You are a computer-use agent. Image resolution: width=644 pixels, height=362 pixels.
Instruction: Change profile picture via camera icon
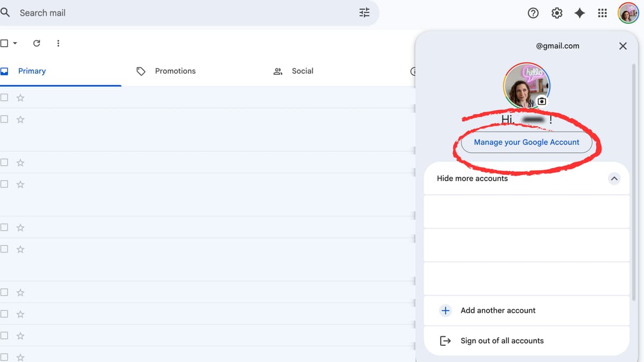542,101
